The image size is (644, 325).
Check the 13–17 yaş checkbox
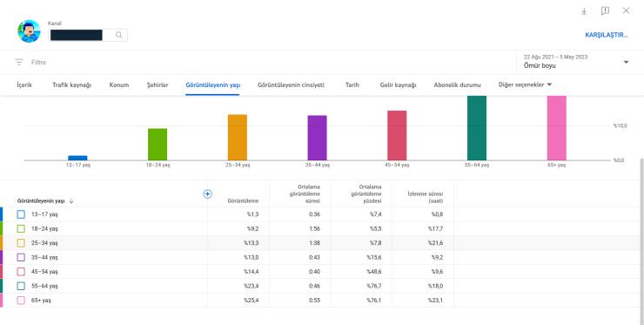21,214
